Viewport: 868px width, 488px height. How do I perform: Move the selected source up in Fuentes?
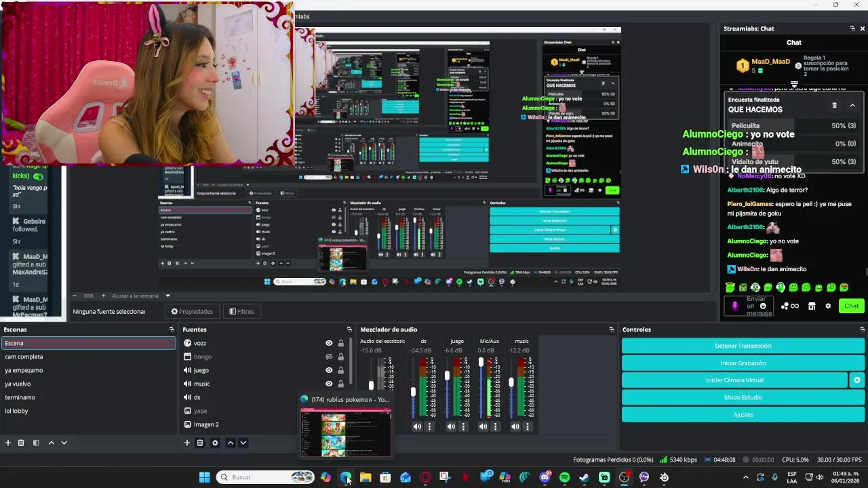[x=230, y=443]
